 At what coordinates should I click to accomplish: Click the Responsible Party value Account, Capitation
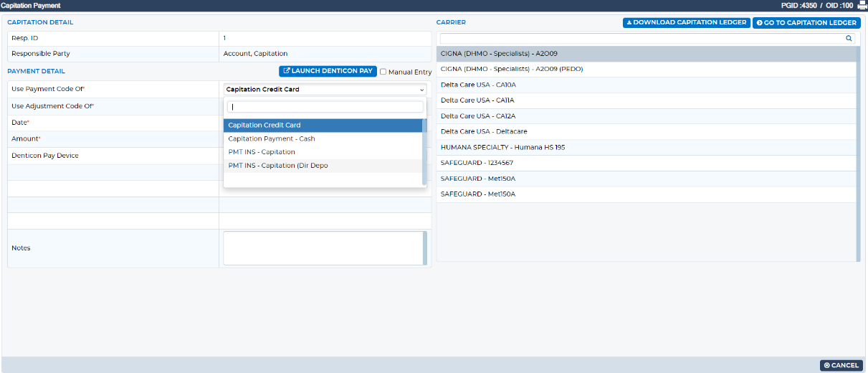tap(255, 54)
